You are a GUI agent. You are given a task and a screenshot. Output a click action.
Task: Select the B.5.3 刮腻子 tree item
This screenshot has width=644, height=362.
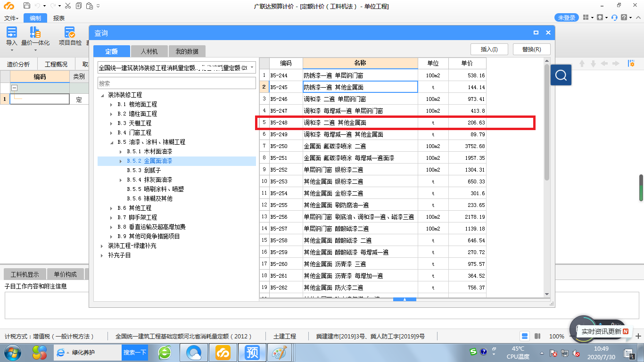[144, 171]
